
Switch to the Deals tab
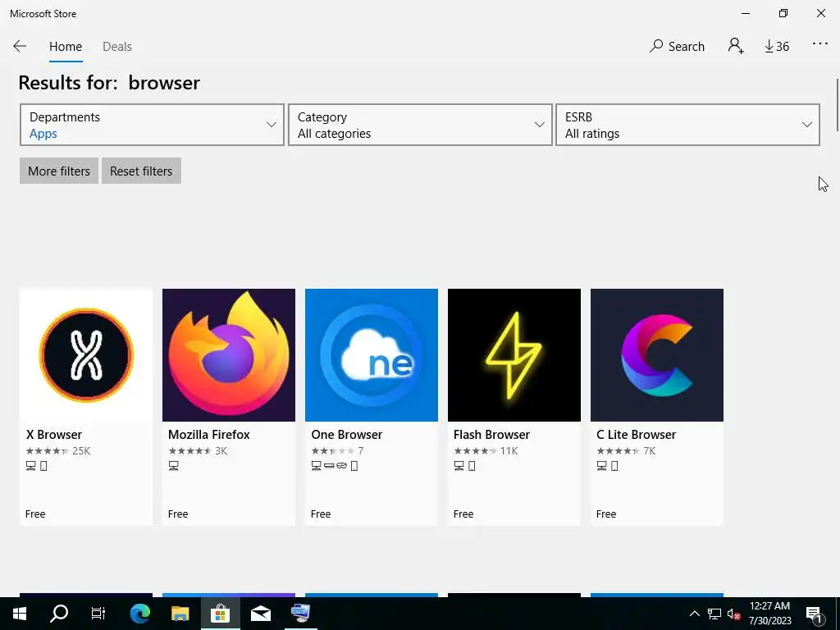(x=116, y=47)
